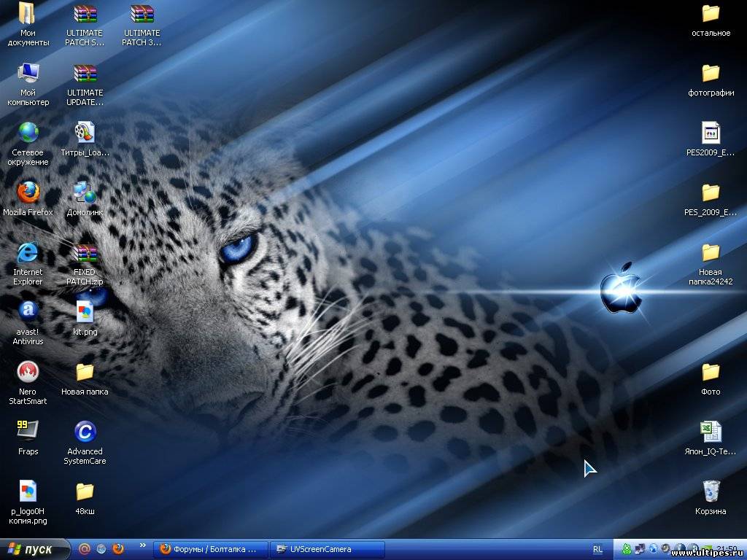Open the Корзина recycle bin

[x=711, y=491]
